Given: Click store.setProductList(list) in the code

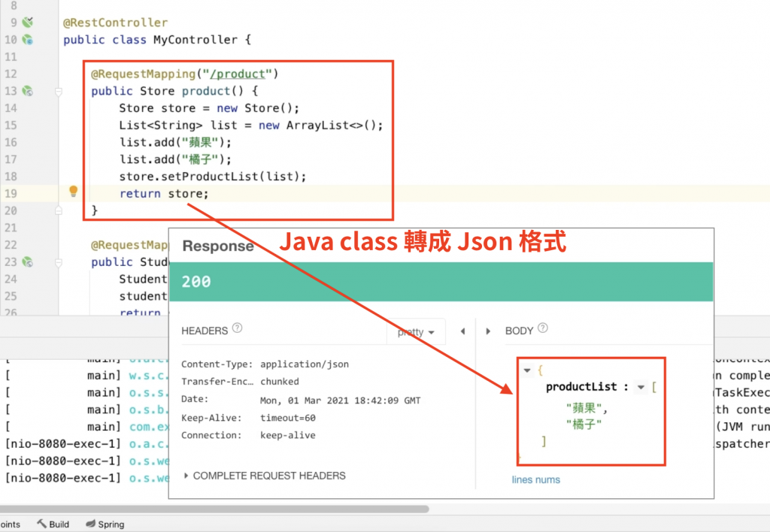Looking at the screenshot, I should [x=212, y=177].
